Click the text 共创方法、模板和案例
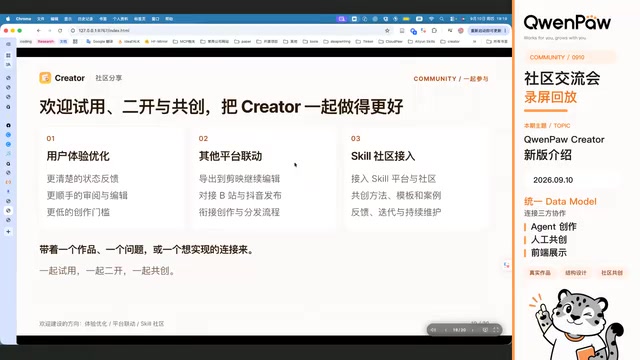The height and width of the screenshot is (360, 640). click(396, 196)
